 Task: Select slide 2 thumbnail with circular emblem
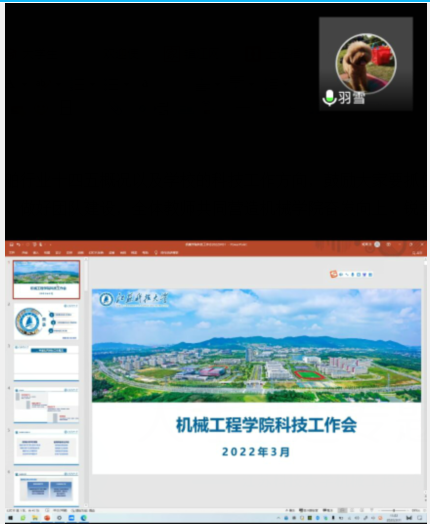tap(46, 321)
